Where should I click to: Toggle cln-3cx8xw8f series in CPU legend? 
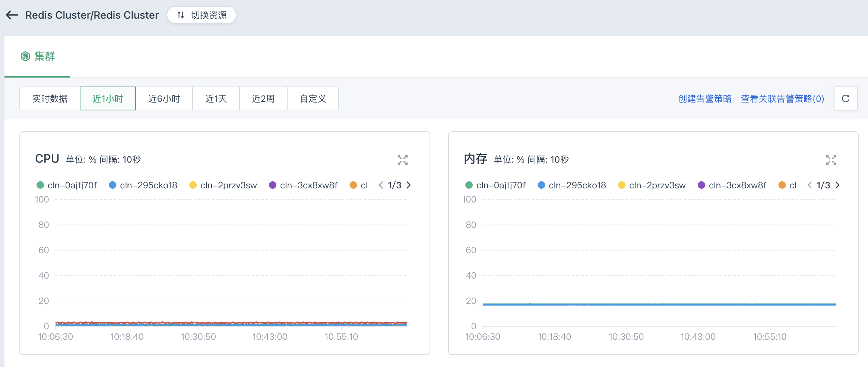(x=303, y=185)
